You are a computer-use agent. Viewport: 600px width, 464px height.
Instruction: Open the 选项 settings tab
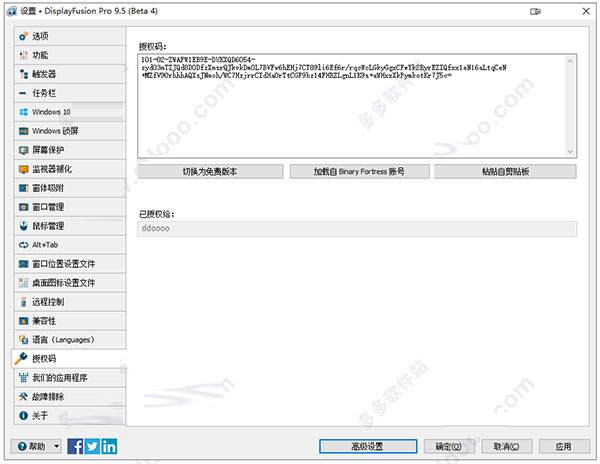pyautogui.click(x=70, y=36)
